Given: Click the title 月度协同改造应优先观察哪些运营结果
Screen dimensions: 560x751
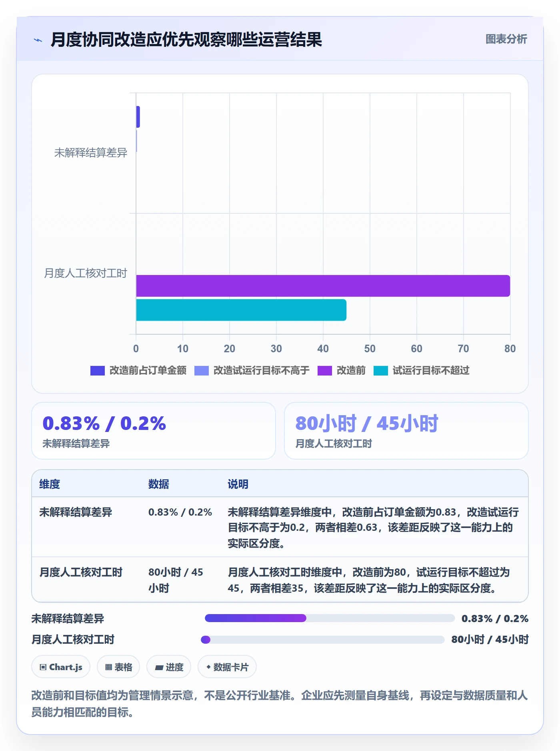Looking at the screenshot, I should 186,40.
